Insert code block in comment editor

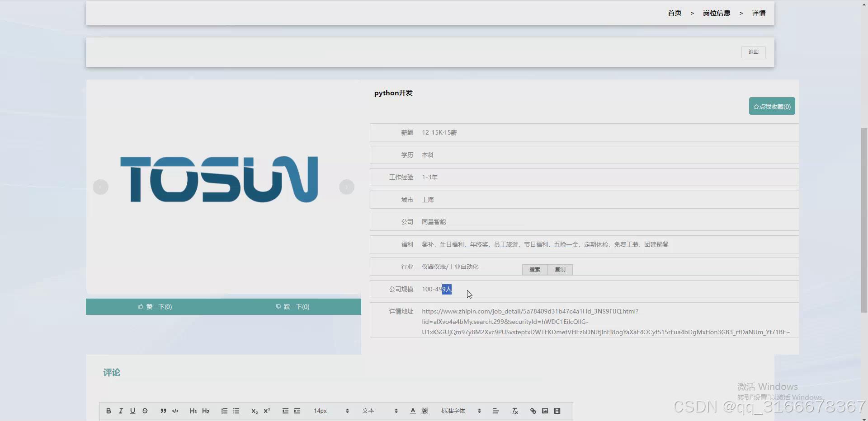pos(175,411)
